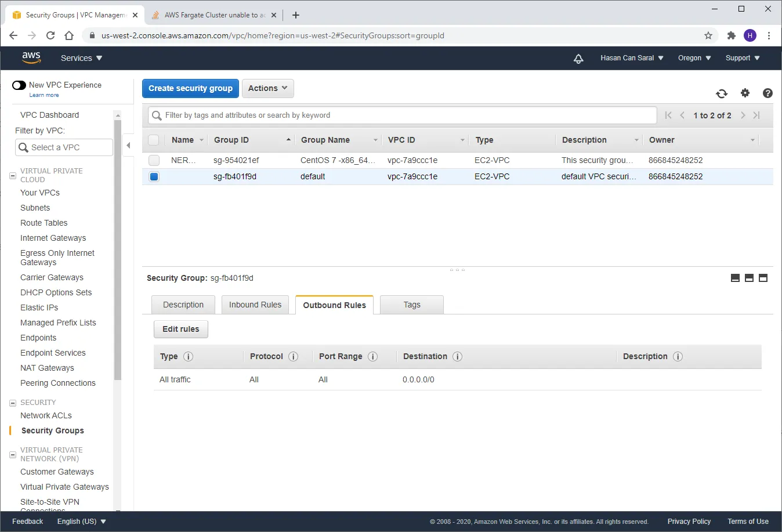
Task: Show info for Type column
Action: pyautogui.click(x=188, y=357)
